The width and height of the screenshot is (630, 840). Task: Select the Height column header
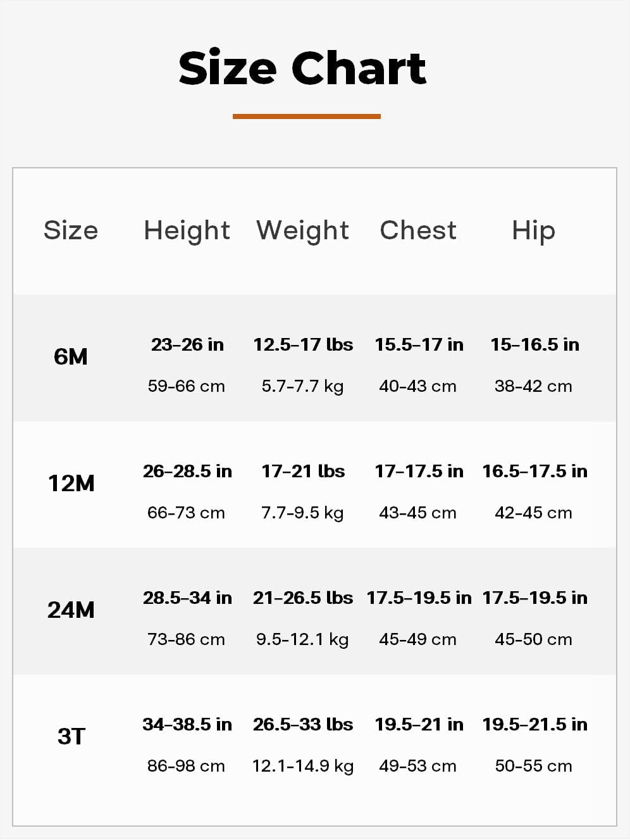[187, 230]
